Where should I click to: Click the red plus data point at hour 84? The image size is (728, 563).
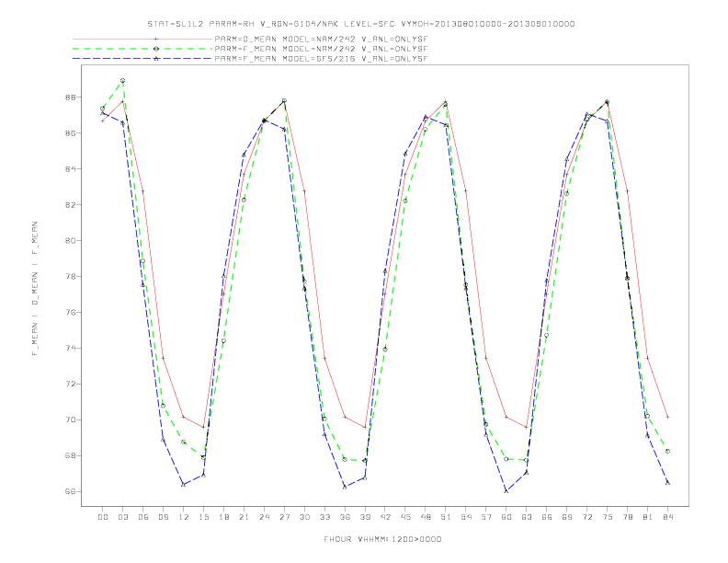(667, 417)
